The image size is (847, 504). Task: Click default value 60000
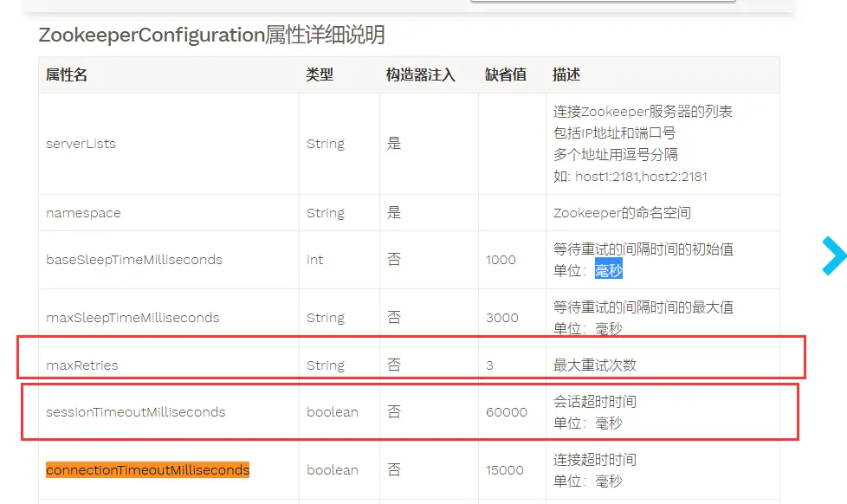point(506,412)
